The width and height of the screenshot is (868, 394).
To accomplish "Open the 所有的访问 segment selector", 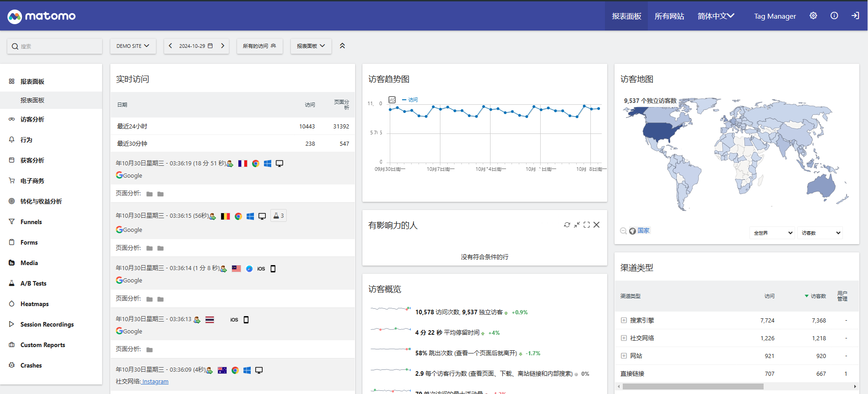I will pyautogui.click(x=259, y=46).
